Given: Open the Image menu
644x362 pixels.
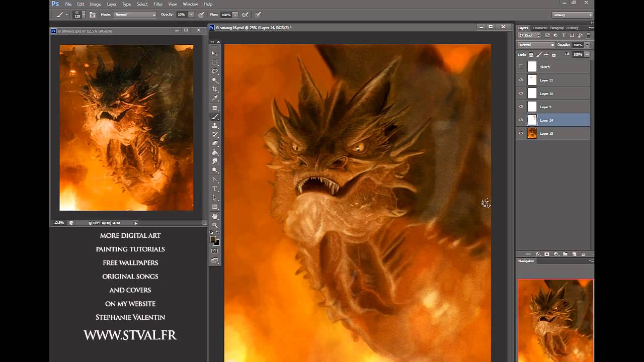Looking at the screenshot, I should (95, 4).
